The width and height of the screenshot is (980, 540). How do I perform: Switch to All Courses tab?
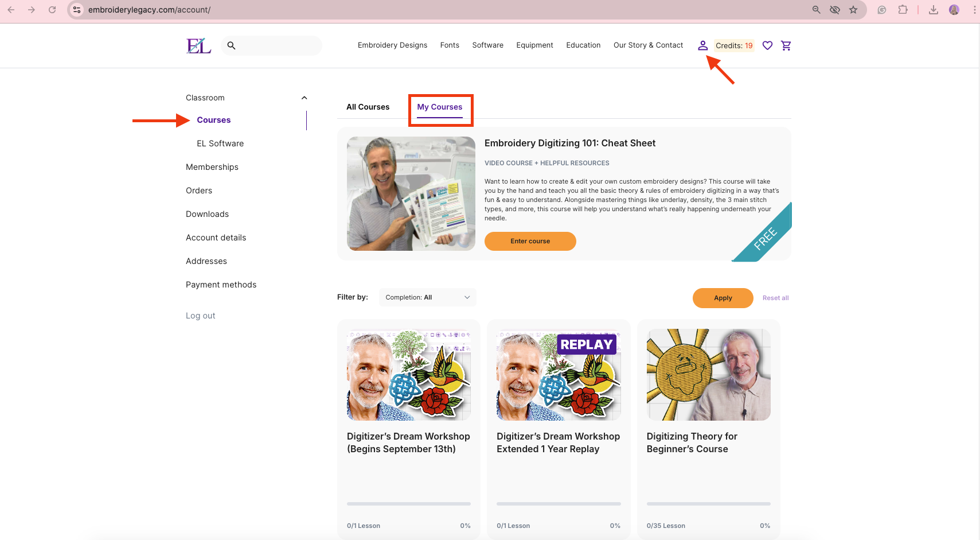click(x=368, y=107)
